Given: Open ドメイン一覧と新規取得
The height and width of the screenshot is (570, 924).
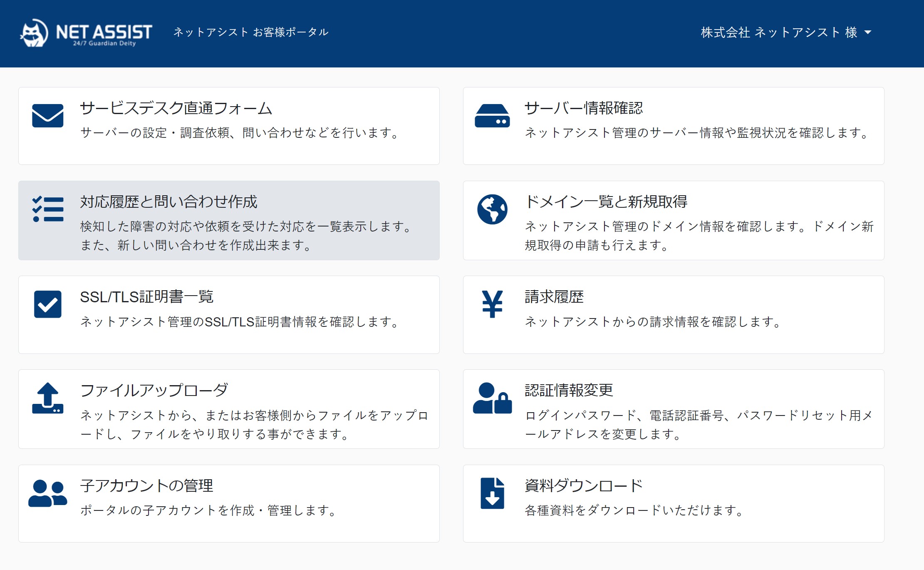Looking at the screenshot, I should (674, 220).
